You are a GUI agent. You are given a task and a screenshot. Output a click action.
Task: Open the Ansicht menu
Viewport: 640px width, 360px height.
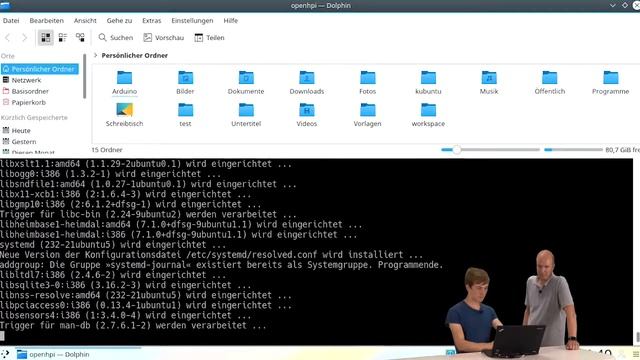[x=85, y=20]
